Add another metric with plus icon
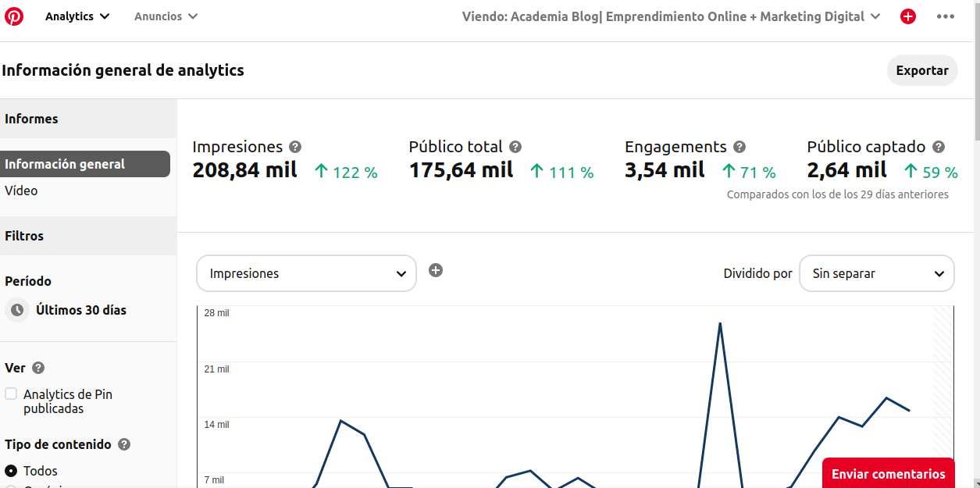This screenshot has height=488, width=980. (436, 270)
